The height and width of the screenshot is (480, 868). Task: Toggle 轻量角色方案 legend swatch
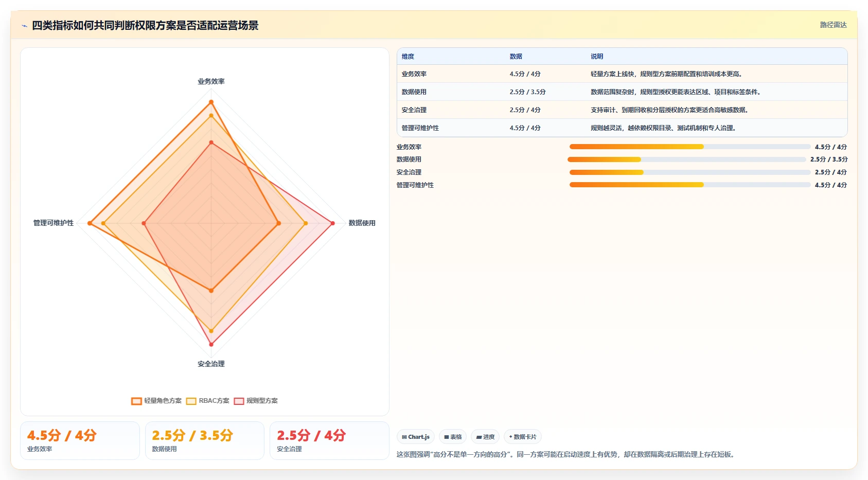coord(136,401)
